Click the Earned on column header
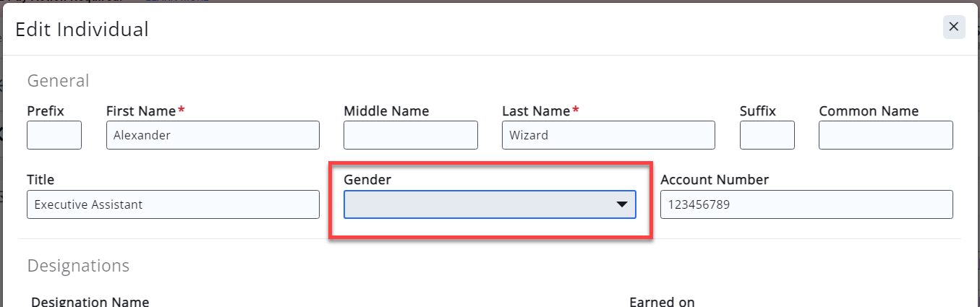This screenshot has width=980, height=307. click(662, 301)
